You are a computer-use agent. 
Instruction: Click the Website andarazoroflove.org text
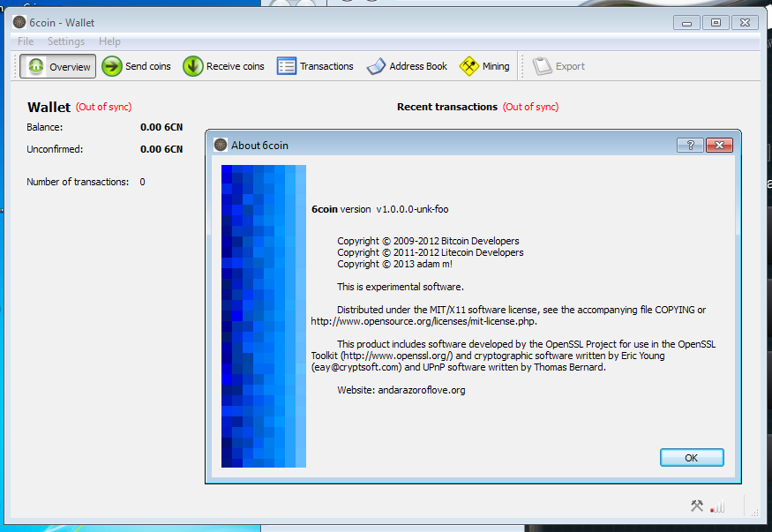pyautogui.click(x=401, y=390)
